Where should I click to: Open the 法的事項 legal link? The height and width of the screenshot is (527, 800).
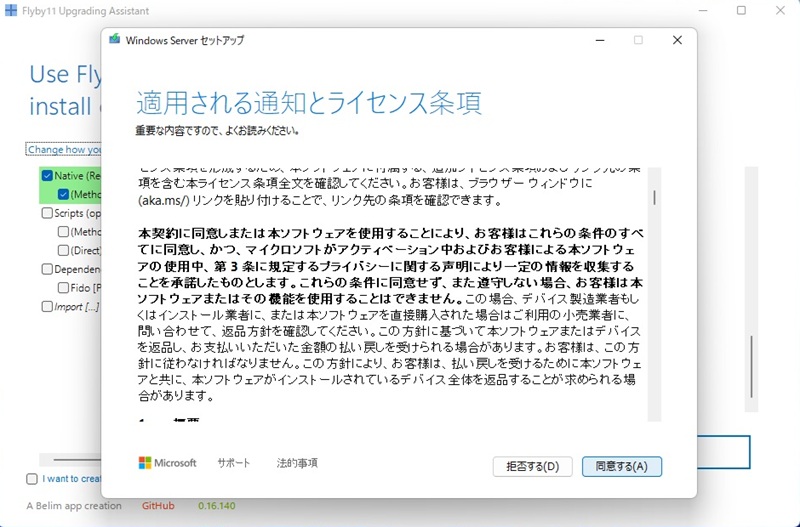(297, 463)
